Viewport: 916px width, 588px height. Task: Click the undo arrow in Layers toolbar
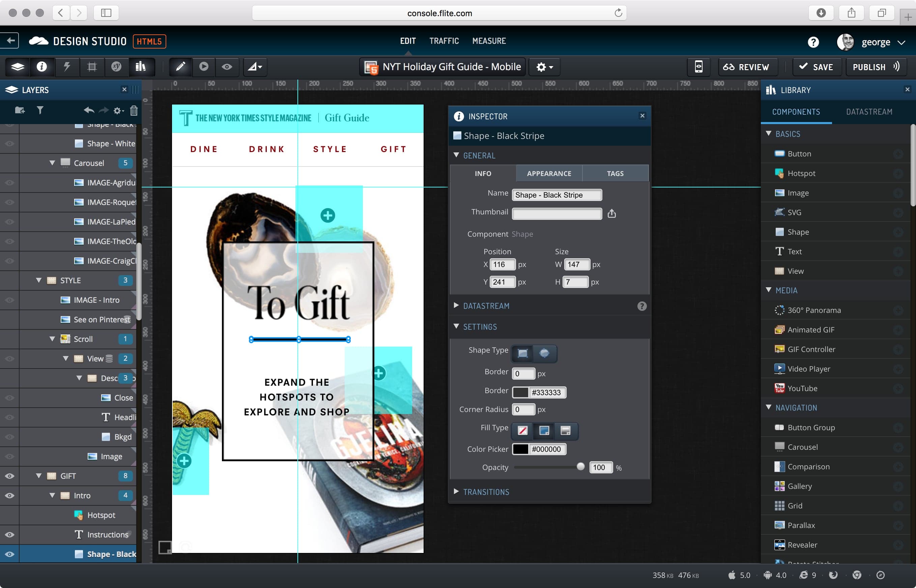(x=89, y=110)
